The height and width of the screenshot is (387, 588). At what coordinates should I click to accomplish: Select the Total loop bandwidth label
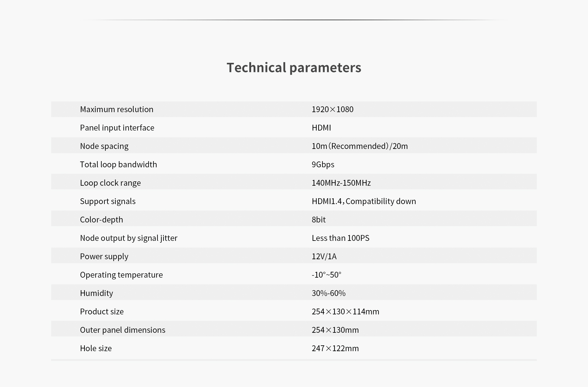coord(119,165)
